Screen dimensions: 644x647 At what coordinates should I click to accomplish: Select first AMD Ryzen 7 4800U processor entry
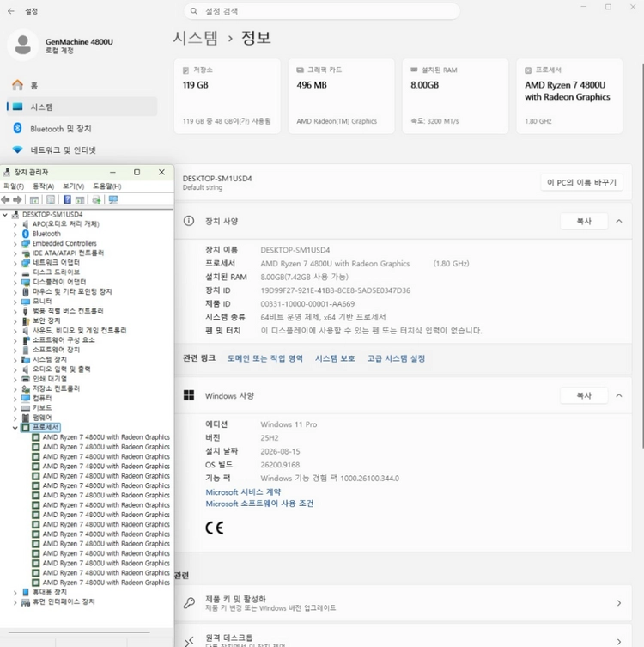(106, 437)
